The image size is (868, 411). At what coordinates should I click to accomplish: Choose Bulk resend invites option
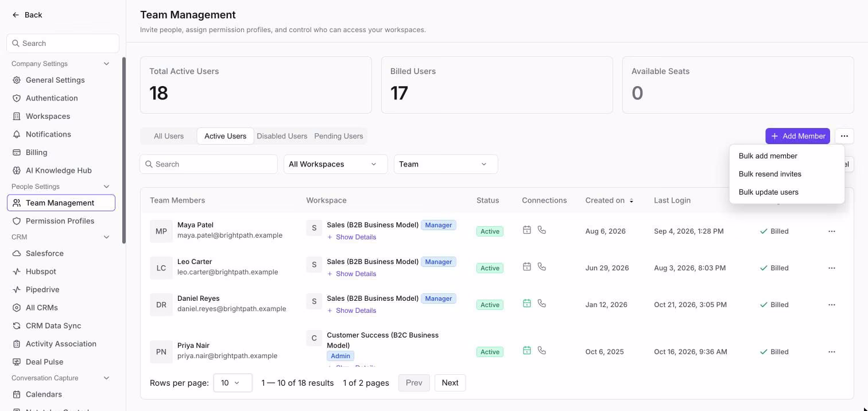click(786, 174)
